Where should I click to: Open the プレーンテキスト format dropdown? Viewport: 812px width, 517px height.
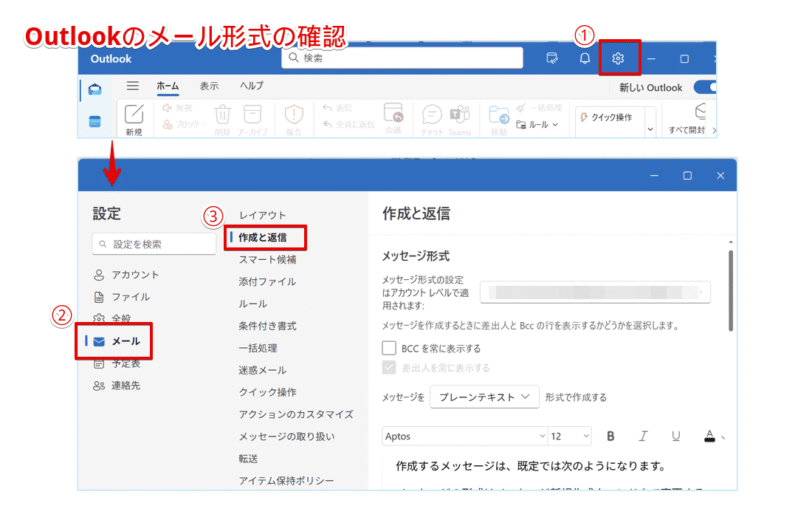click(x=484, y=397)
